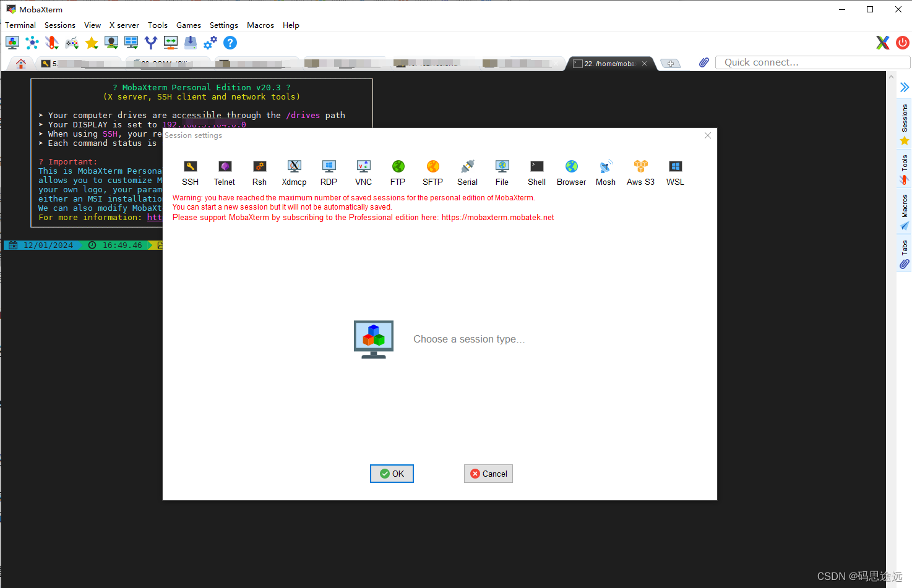Select the Telnet session type
The width and height of the screenshot is (912, 588).
click(225, 173)
